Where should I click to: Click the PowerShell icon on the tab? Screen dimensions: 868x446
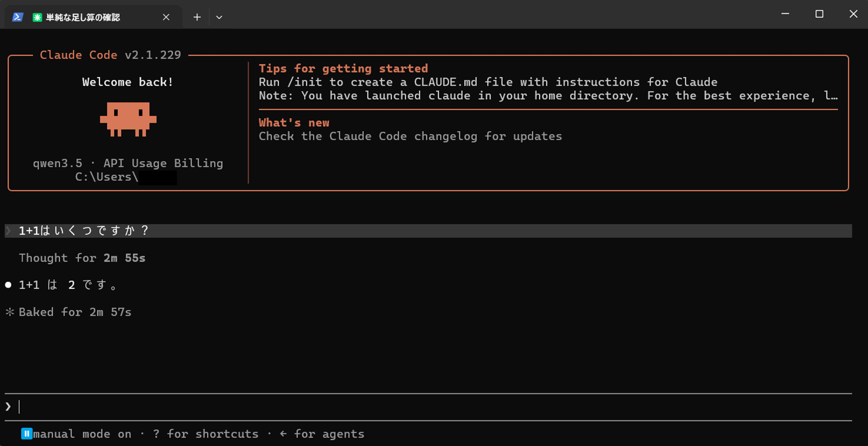tap(17, 17)
